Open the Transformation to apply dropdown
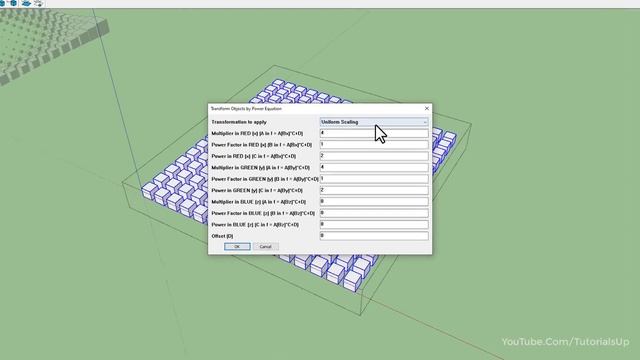Screen dimensions: 640x360 click(x=374, y=122)
